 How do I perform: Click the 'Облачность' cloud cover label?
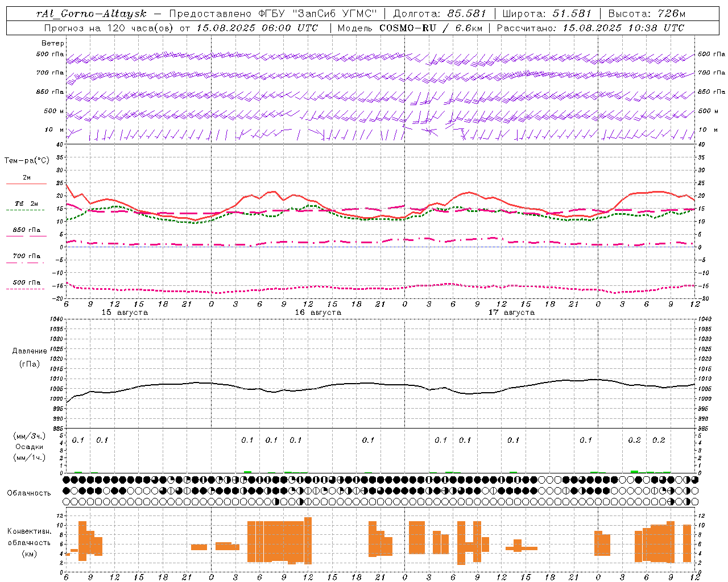tap(29, 493)
